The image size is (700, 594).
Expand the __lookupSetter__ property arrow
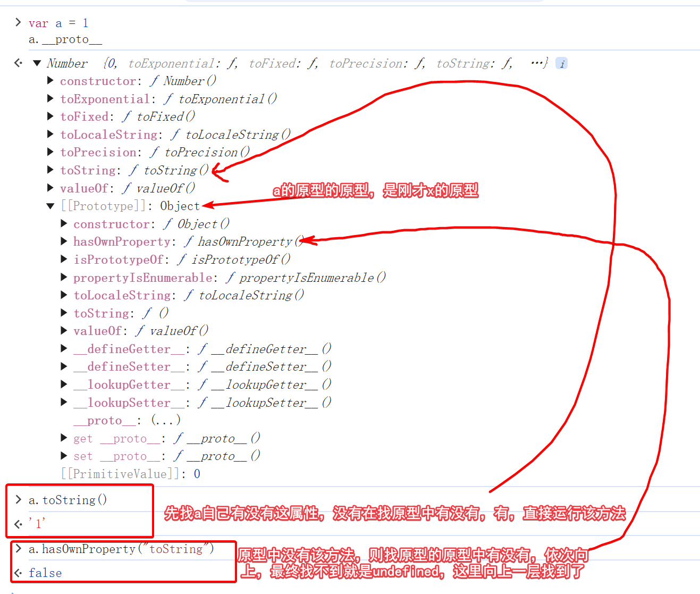point(64,403)
